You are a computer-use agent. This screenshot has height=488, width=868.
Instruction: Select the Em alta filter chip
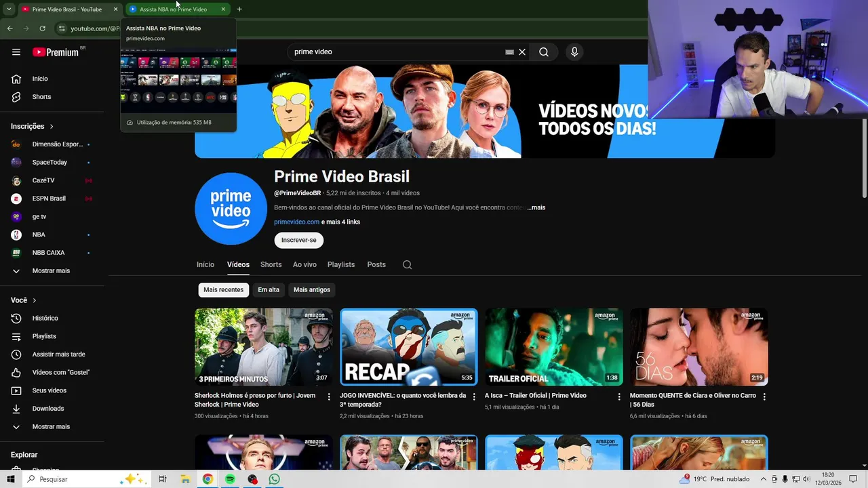pos(269,290)
